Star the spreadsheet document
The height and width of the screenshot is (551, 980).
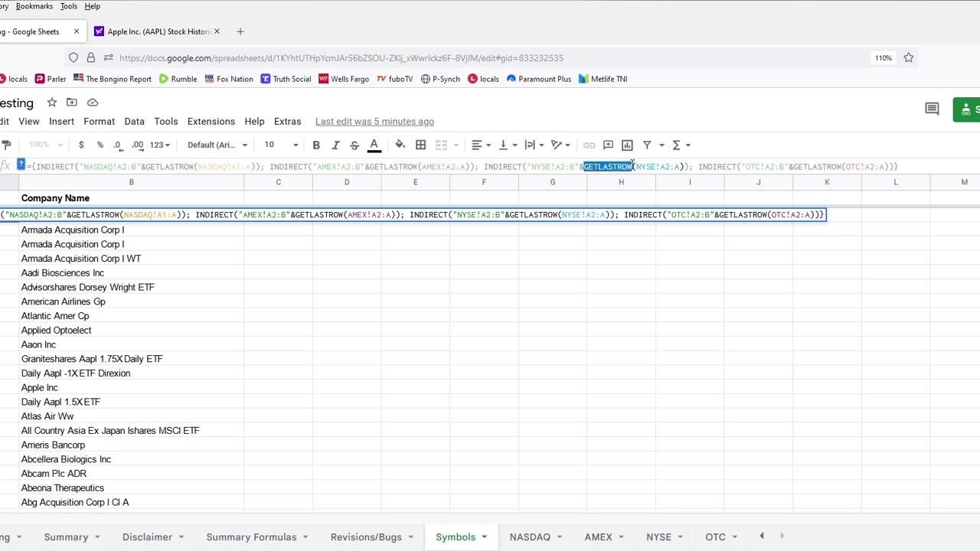pos(52,103)
